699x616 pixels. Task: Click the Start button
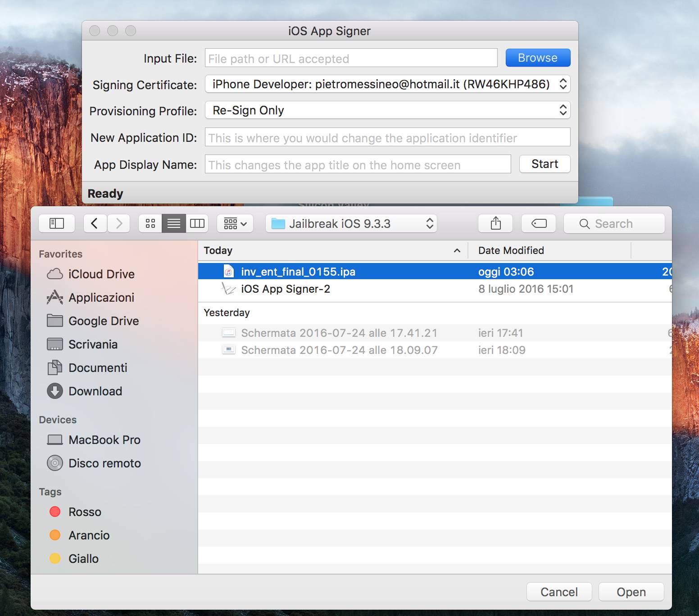pos(545,164)
